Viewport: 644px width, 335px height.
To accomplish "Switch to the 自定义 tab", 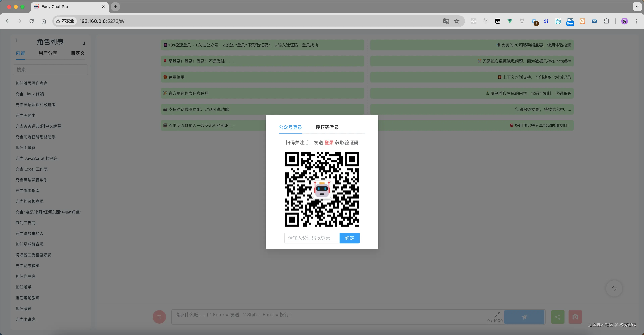I will coord(78,53).
